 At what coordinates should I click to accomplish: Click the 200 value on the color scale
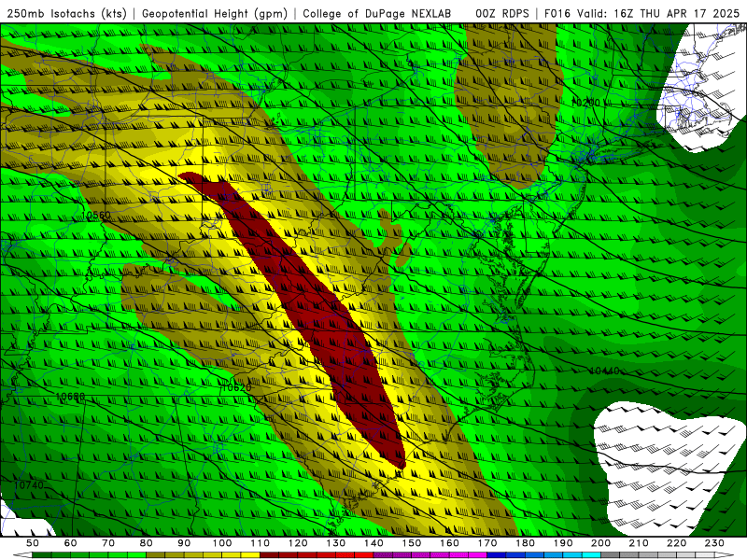(601, 543)
